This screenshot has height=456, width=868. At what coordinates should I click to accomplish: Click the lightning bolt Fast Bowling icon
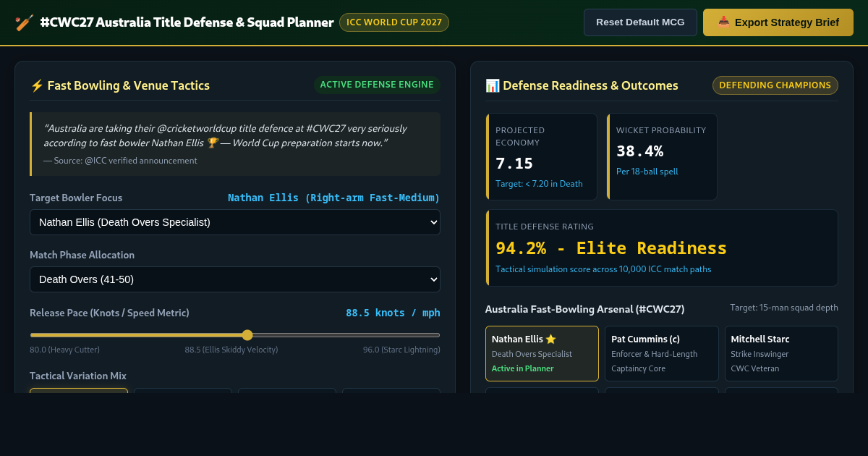(37, 85)
